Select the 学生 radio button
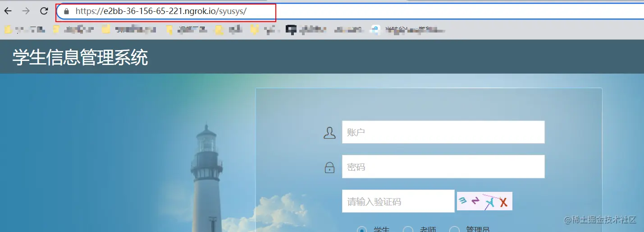This screenshot has width=644, height=232. tap(361, 230)
